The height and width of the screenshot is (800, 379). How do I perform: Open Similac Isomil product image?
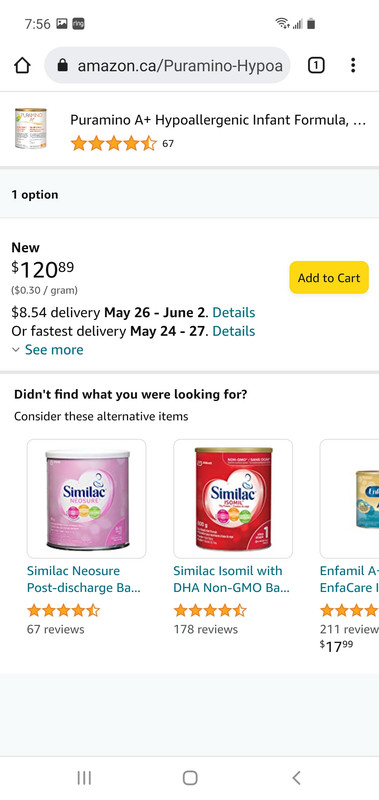(233, 499)
